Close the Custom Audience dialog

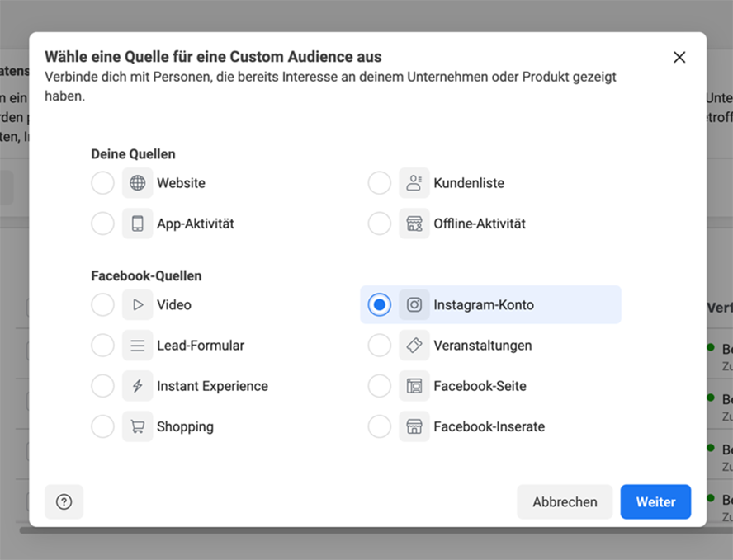click(679, 57)
